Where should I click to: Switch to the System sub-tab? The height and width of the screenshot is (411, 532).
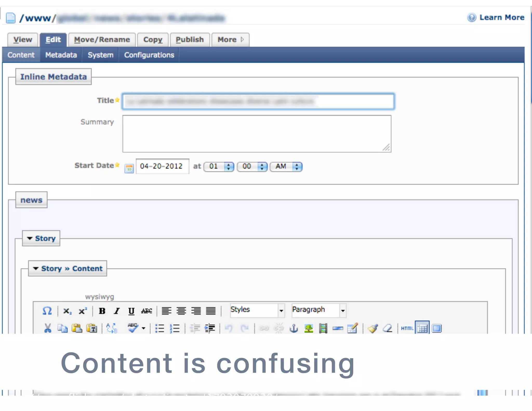point(101,55)
